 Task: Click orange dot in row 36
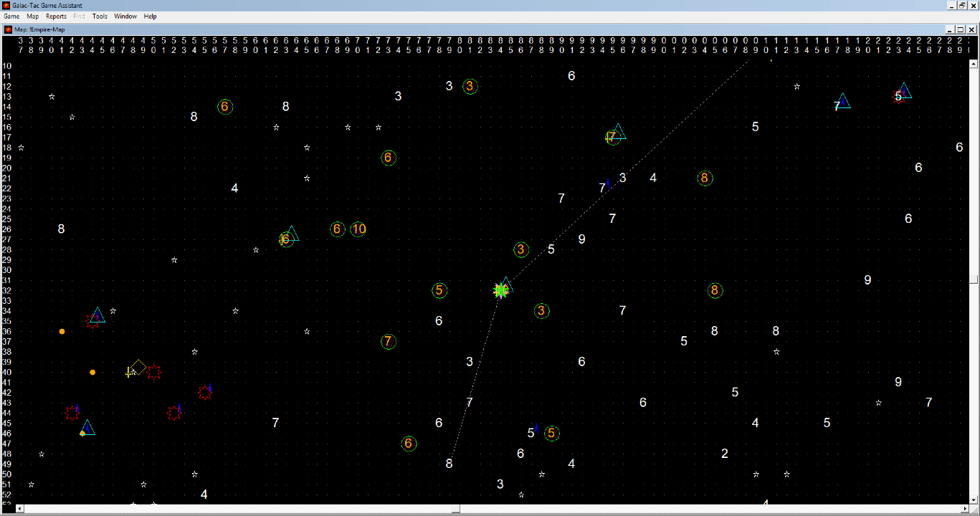[x=62, y=331]
